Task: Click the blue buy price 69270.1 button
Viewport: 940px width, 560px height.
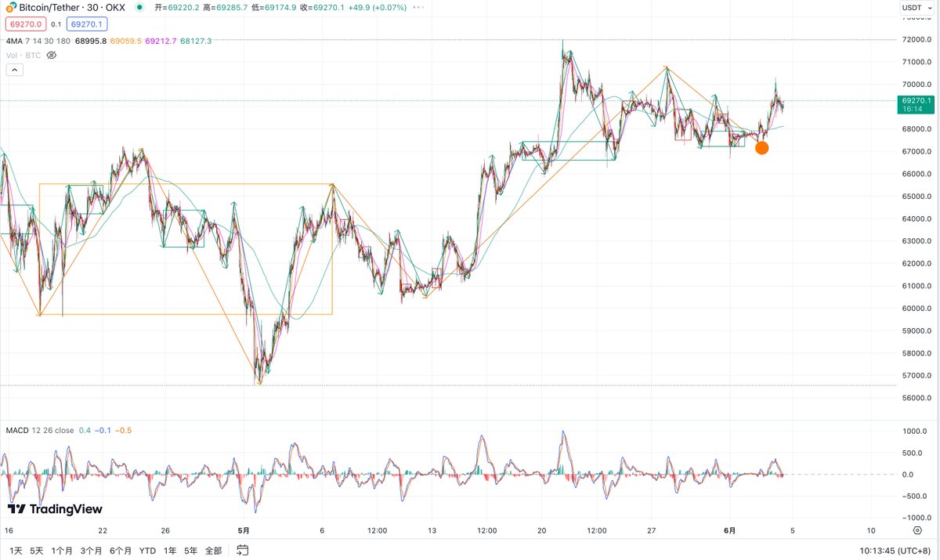Action: (86, 23)
